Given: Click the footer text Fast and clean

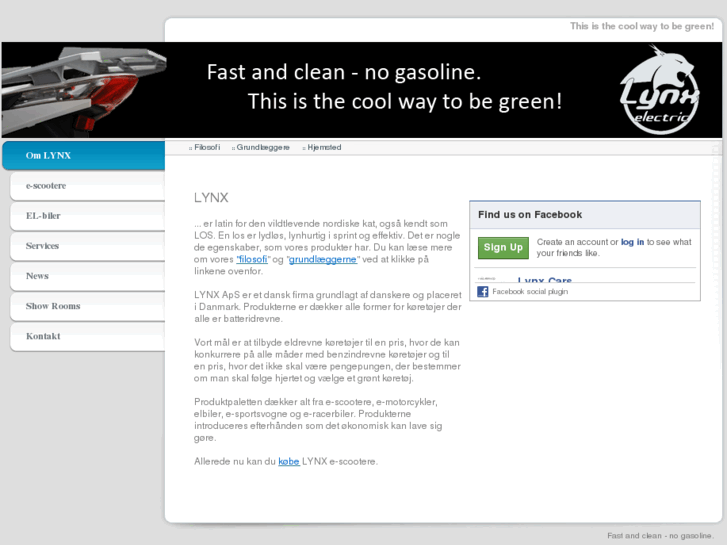Looking at the screenshot, I should (660, 536).
